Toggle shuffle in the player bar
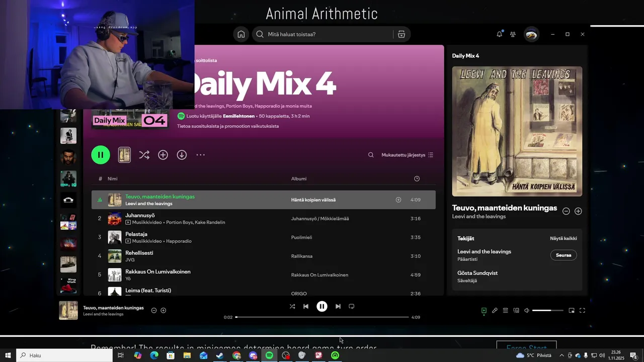The height and width of the screenshot is (362, 644). [x=292, y=306]
